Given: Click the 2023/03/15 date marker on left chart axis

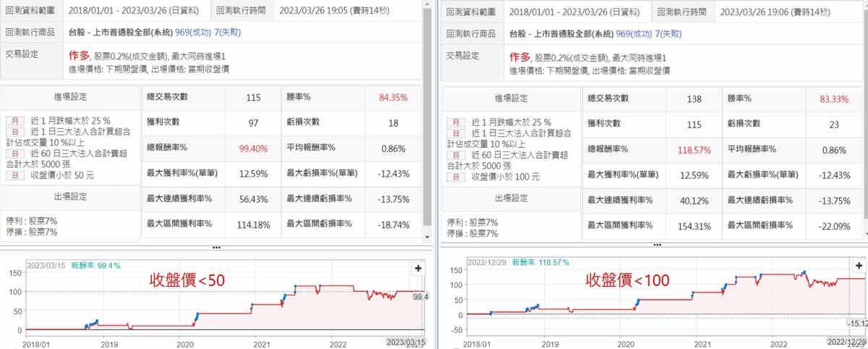Looking at the screenshot, I should coord(405,342).
